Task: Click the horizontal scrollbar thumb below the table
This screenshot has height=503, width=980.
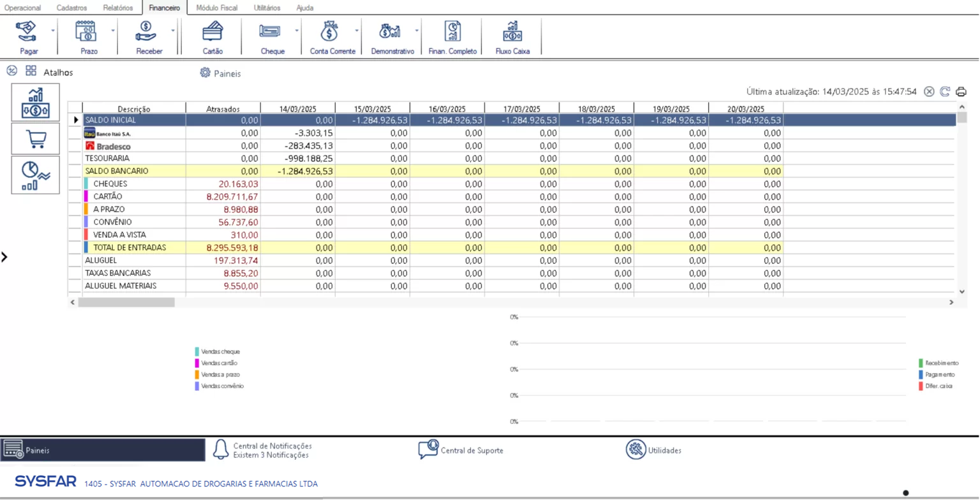Action: click(126, 302)
